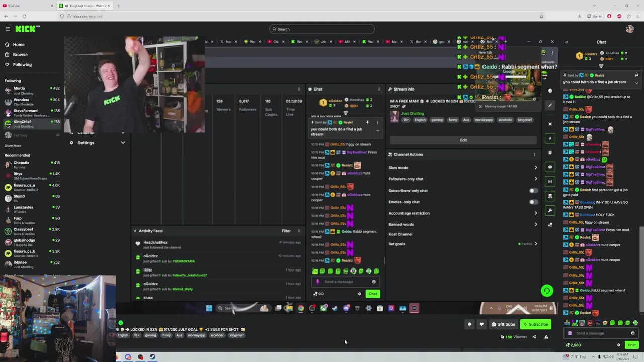Open the user avatar menu

pyautogui.click(x=630, y=29)
